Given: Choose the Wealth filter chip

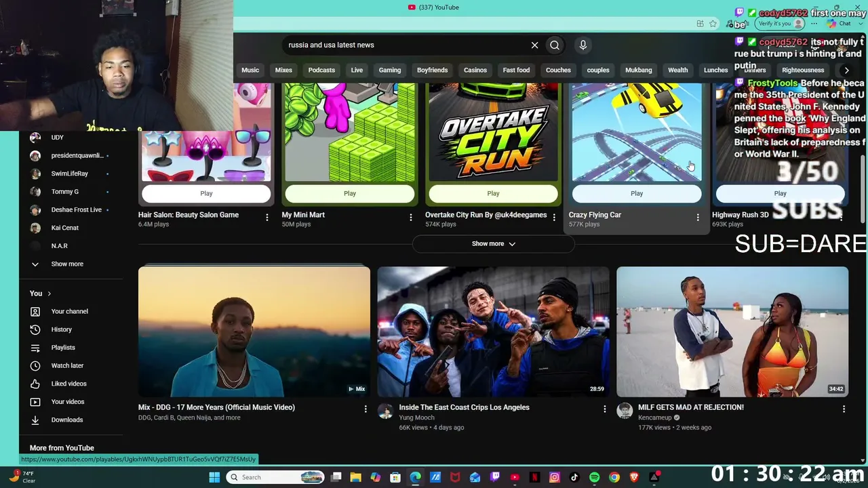Looking at the screenshot, I should (677, 70).
